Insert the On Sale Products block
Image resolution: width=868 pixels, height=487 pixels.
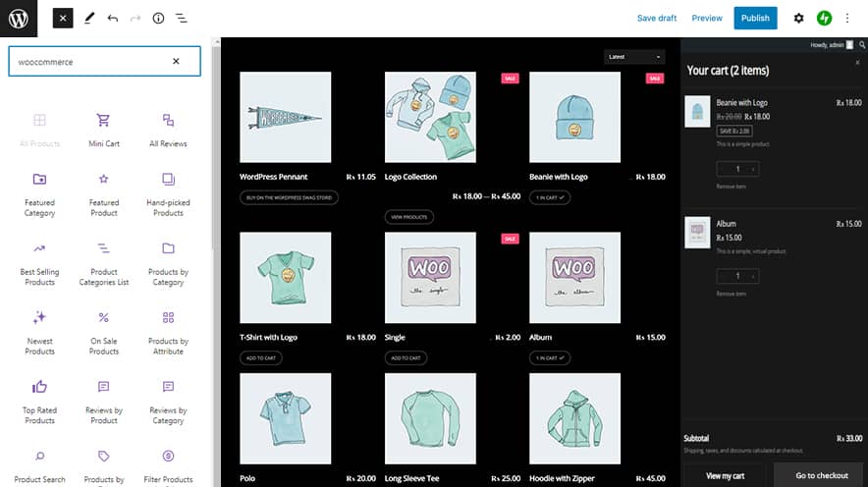[x=104, y=333]
